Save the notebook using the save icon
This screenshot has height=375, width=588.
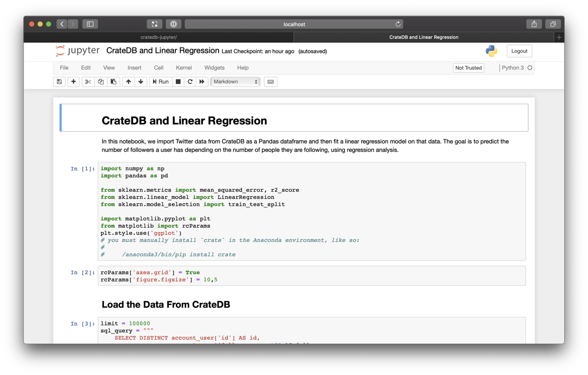[59, 81]
